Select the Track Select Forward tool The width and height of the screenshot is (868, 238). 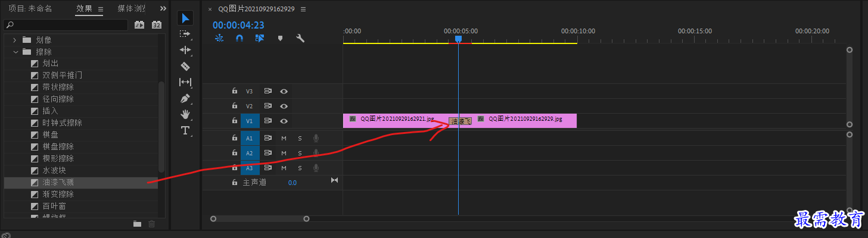pos(185,35)
